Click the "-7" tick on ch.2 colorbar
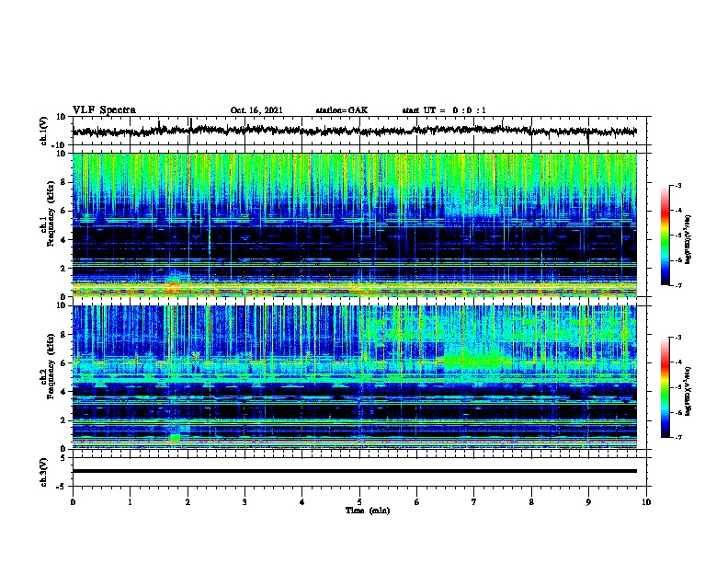Viewport: 728px width, 563px height. [678, 437]
